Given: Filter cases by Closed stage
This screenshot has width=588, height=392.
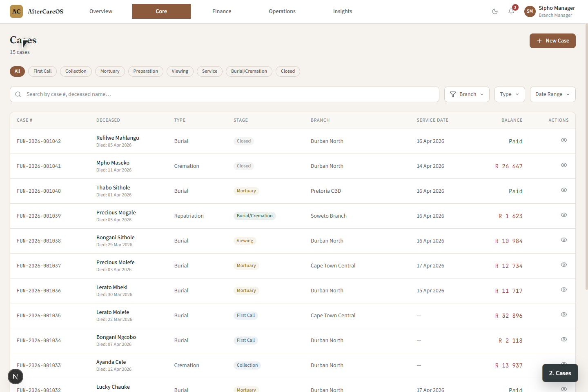Looking at the screenshot, I should pyautogui.click(x=288, y=71).
